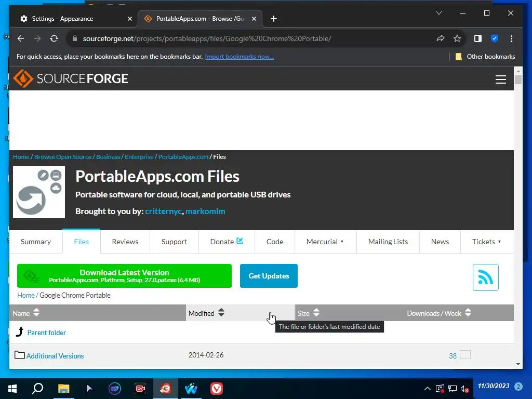Open a new browser tab
This screenshot has width=532, height=399.
pyautogui.click(x=273, y=19)
